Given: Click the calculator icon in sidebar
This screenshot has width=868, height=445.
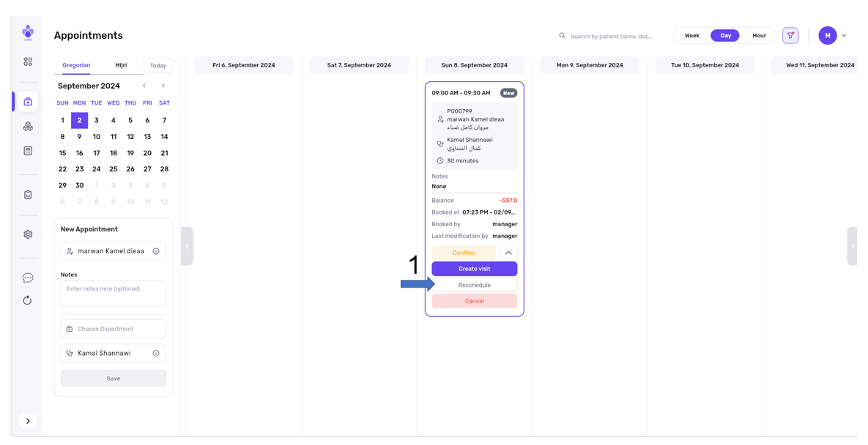Looking at the screenshot, I should tap(28, 151).
